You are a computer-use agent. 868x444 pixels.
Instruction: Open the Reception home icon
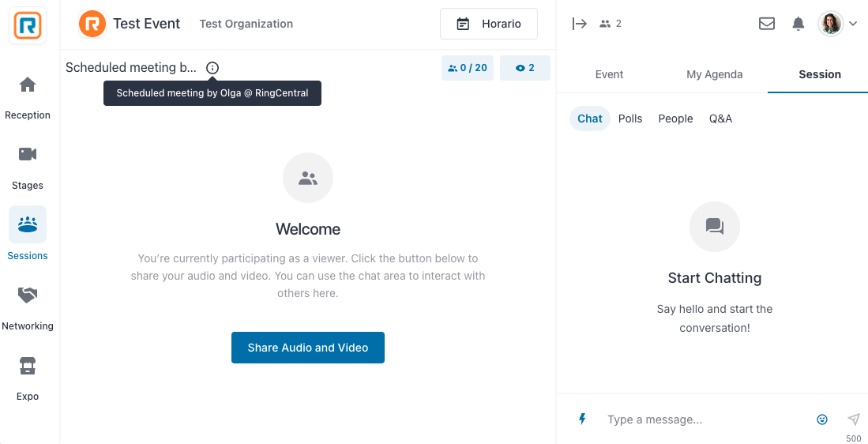pos(27,85)
